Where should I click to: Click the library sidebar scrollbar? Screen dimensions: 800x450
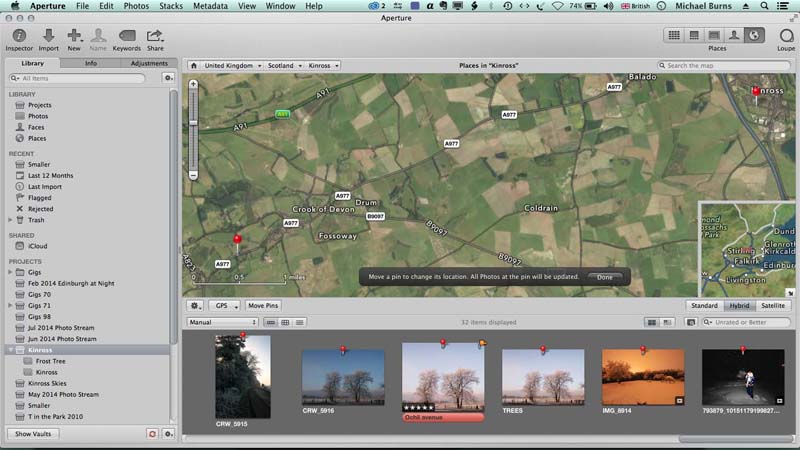pyautogui.click(x=173, y=217)
